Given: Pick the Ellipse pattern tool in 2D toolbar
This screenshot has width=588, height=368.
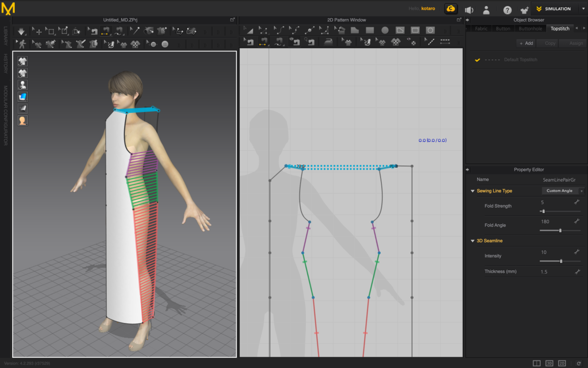Looking at the screenshot, I should click(385, 30).
